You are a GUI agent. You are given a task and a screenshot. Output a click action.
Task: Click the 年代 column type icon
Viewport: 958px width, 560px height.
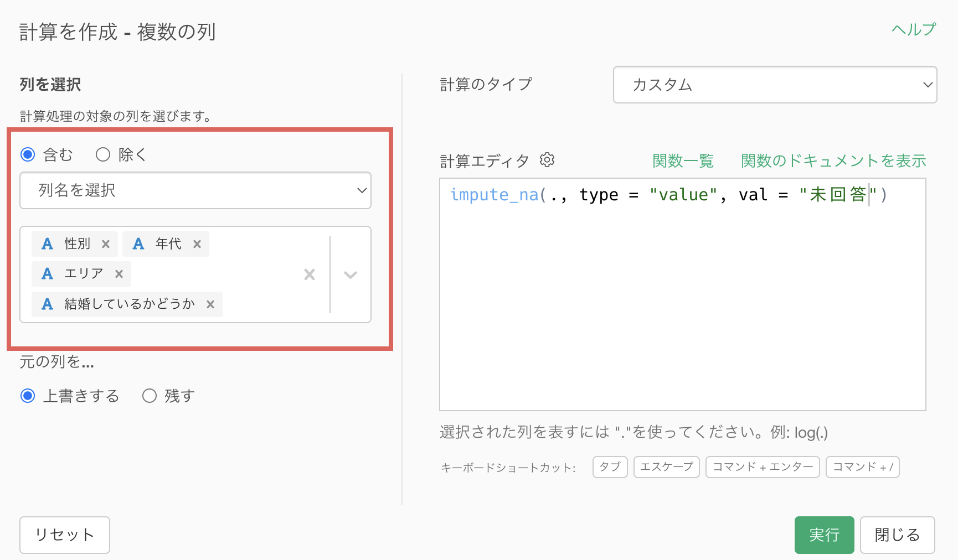(138, 244)
